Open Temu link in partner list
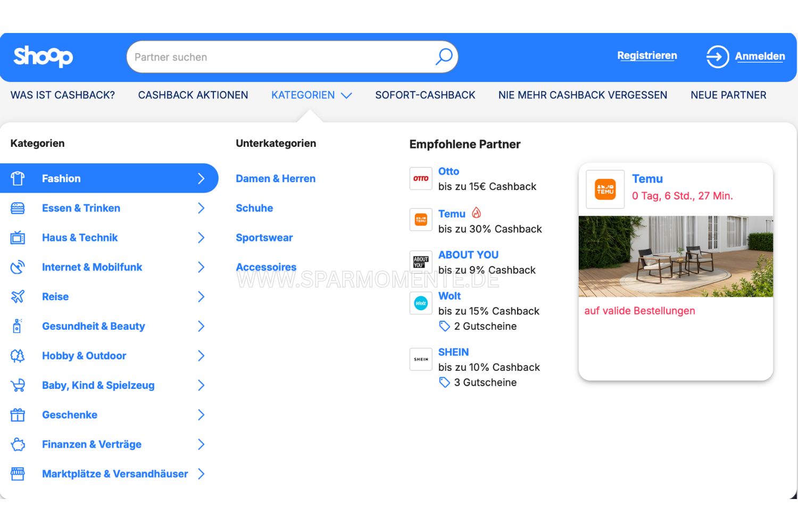 [452, 214]
